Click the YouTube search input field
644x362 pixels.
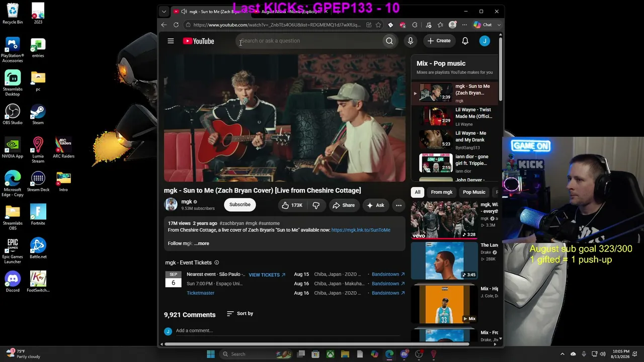coord(309,41)
